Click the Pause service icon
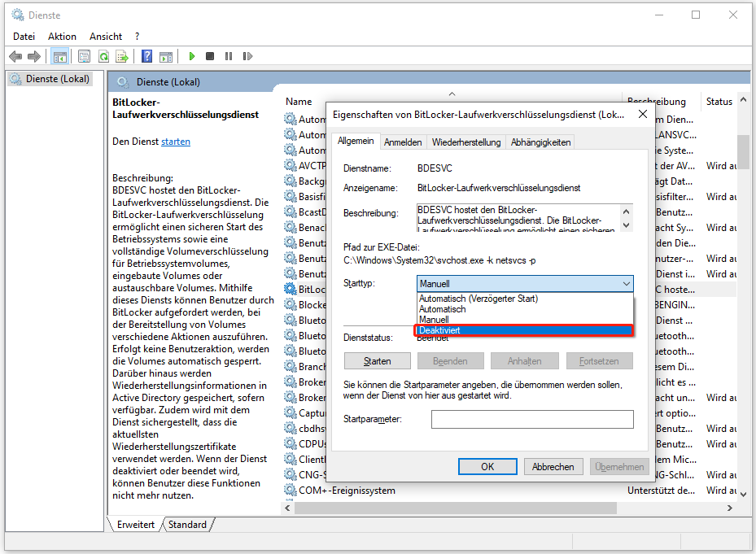Image resolution: width=756 pixels, height=554 pixels. 229,55
